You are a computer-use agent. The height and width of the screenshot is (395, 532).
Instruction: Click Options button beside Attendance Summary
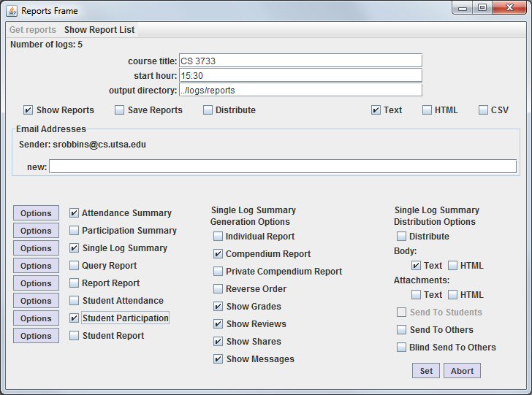pyautogui.click(x=36, y=213)
